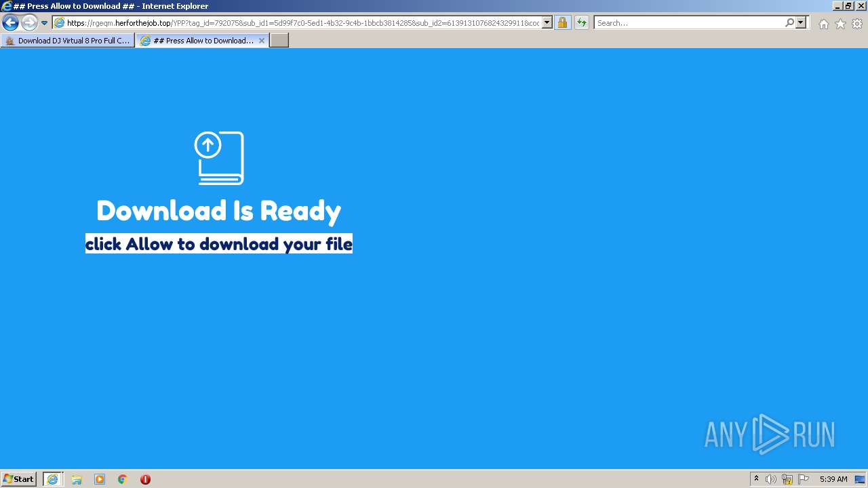Open a new blank tab

click(279, 41)
